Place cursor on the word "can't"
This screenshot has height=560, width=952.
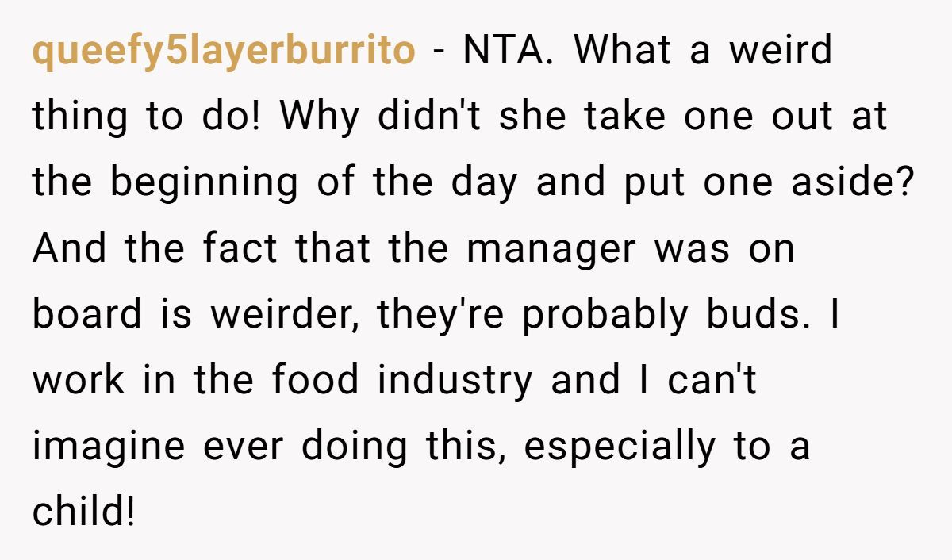click(x=712, y=381)
